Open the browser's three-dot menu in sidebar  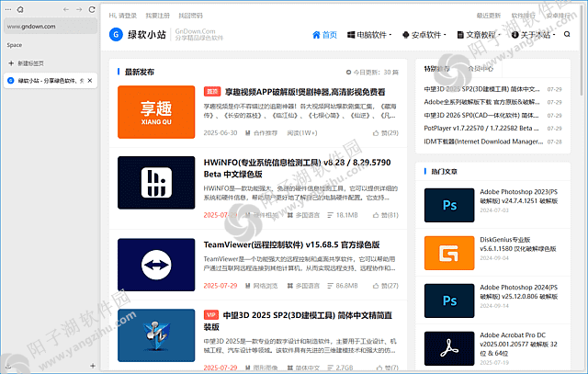click(x=8, y=9)
